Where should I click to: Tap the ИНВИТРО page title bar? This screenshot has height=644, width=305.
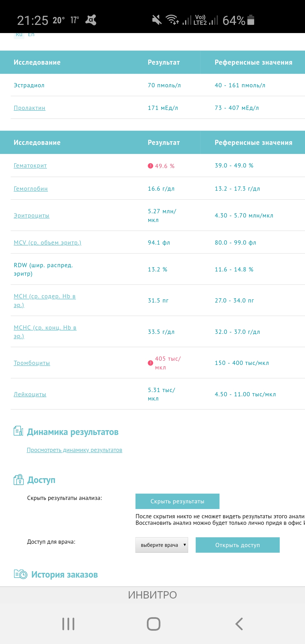152,595
